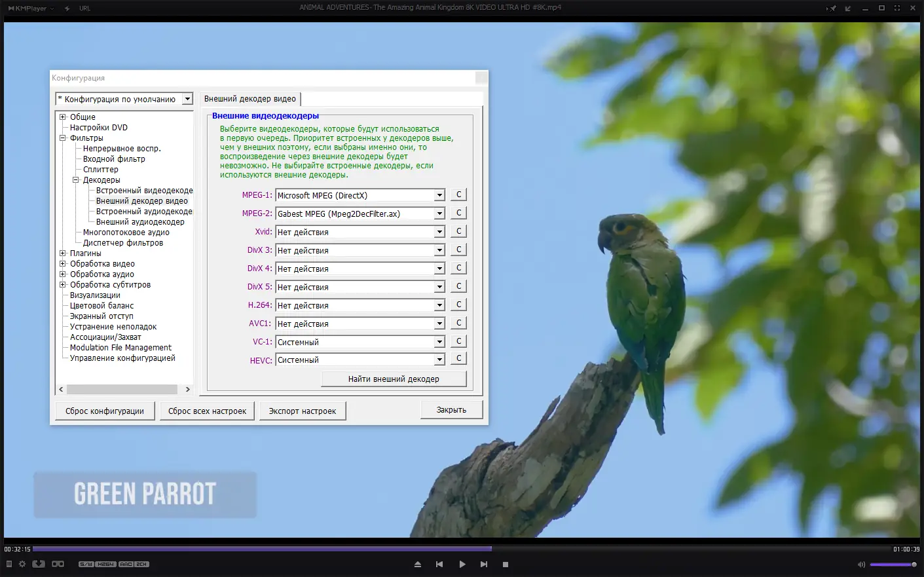Viewport: 924px width, 577px height.
Task: Click the 2CH audio channel badge
Action: (142, 564)
